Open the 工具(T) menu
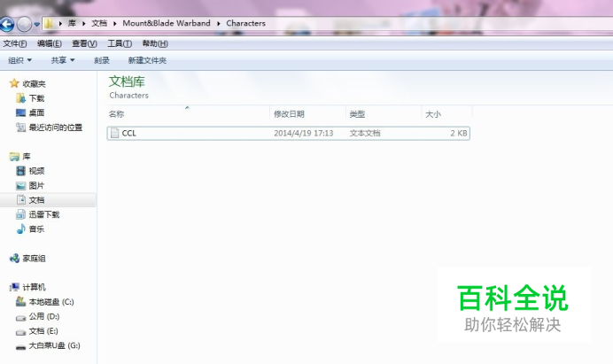613x364 pixels. tap(120, 43)
